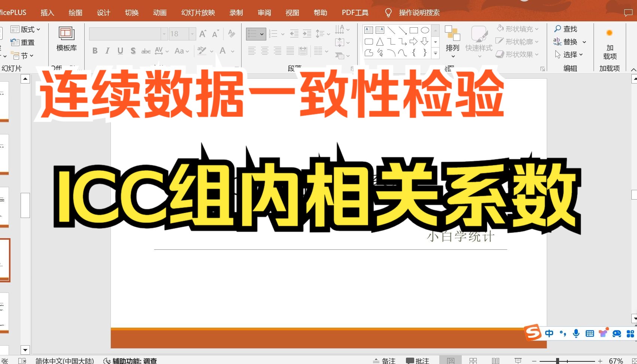Open the Comments (批注) button

coord(418,360)
